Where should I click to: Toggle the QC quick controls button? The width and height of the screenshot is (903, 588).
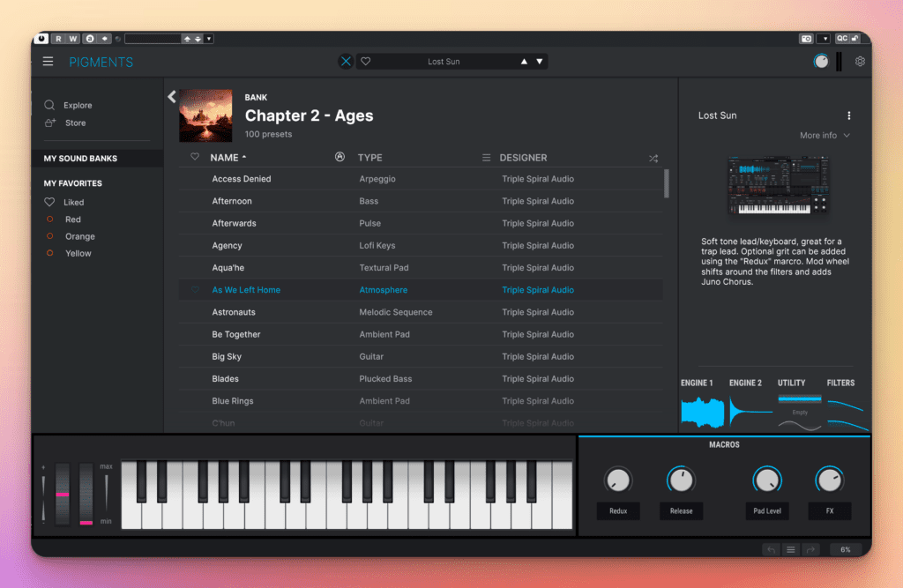click(x=842, y=39)
